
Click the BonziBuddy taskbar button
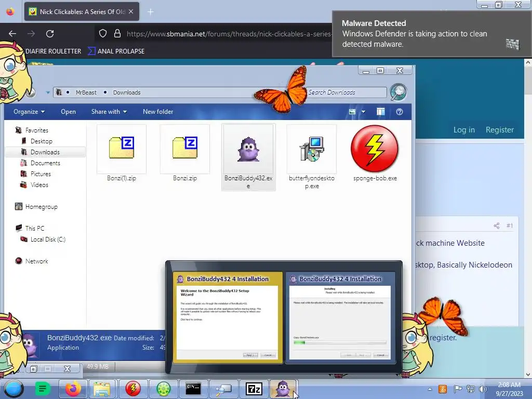click(284, 389)
